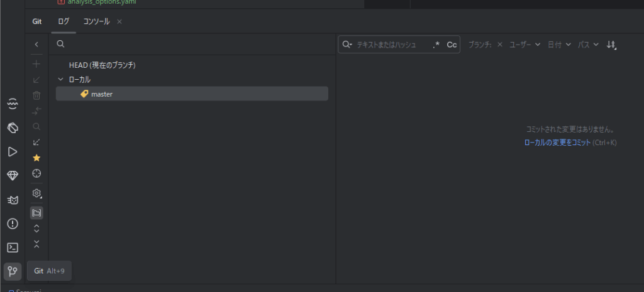
Task: Open the パス filter dropdown
Action: point(588,45)
